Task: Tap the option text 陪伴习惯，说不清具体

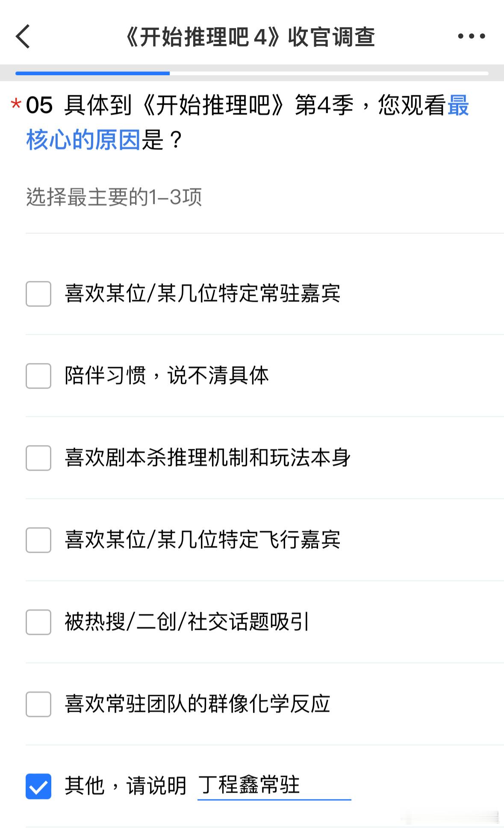Action: (x=167, y=375)
